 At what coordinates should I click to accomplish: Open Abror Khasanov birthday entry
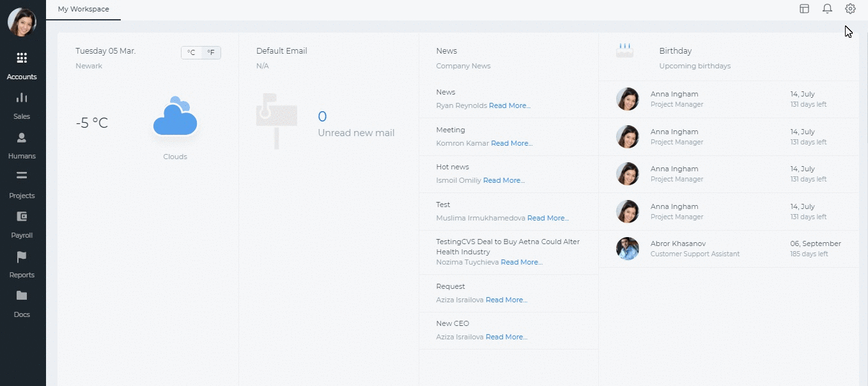729,249
